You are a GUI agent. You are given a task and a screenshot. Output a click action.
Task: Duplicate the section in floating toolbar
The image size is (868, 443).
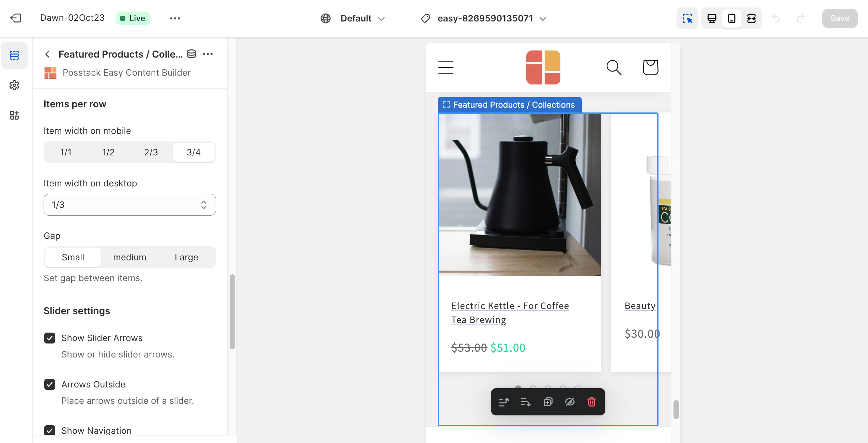coord(548,402)
